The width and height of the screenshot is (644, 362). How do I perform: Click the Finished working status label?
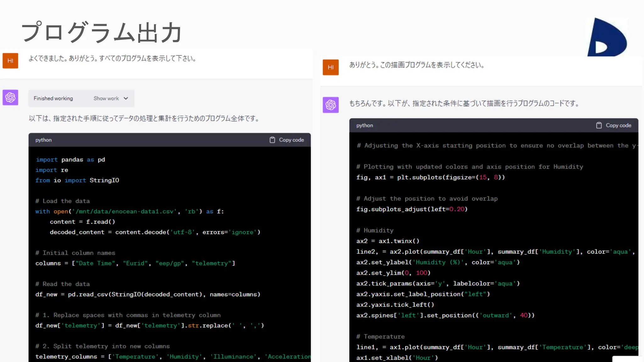click(53, 98)
